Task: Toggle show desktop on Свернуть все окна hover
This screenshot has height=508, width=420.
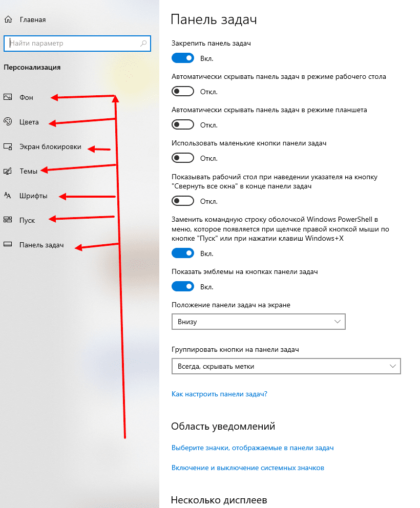Action: [x=183, y=201]
